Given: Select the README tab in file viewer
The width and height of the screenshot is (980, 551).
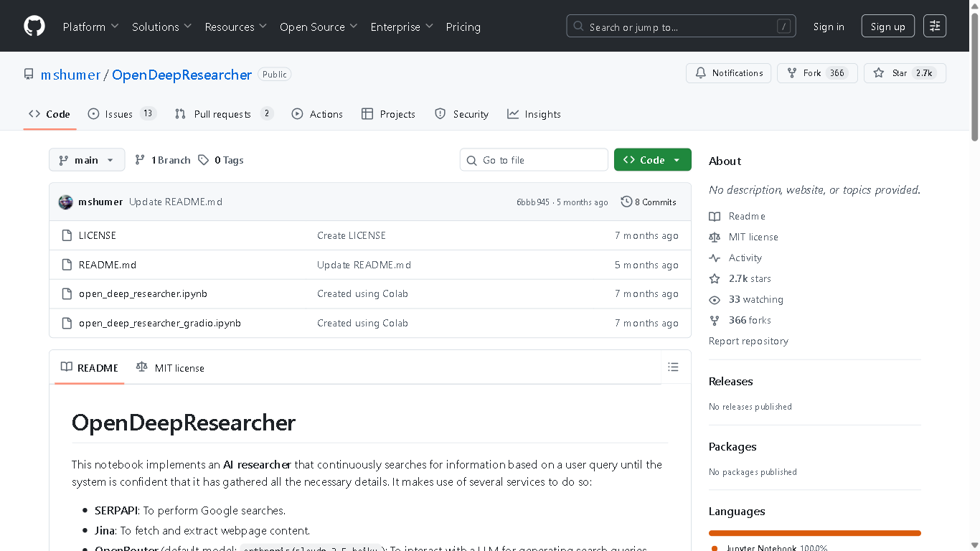Looking at the screenshot, I should pos(90,367).
